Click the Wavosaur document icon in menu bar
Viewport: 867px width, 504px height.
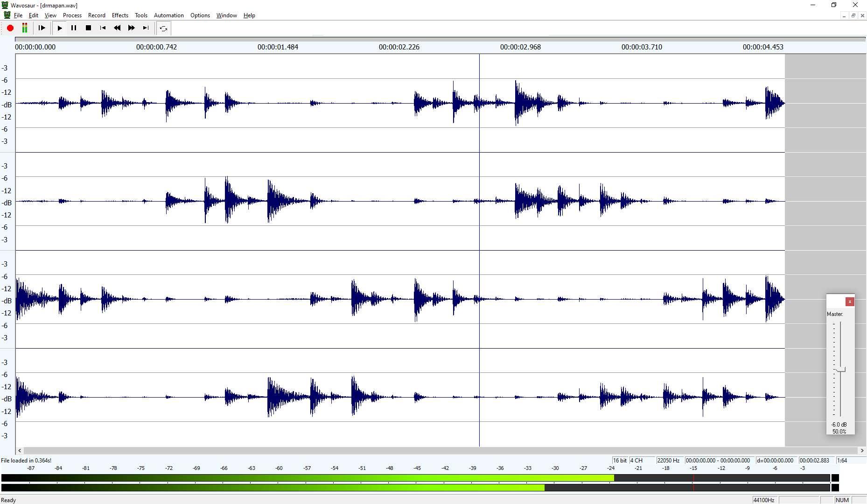(7, 15)
